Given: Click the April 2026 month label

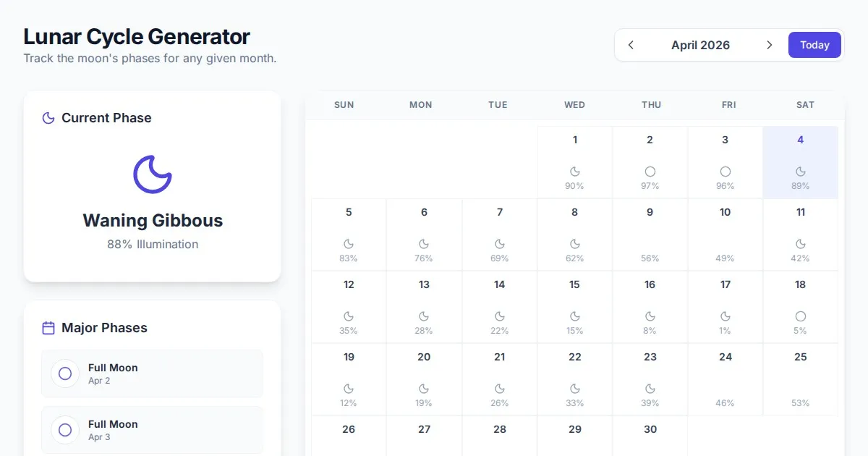Looking at the screenshot, I should [x=700, y=45].
